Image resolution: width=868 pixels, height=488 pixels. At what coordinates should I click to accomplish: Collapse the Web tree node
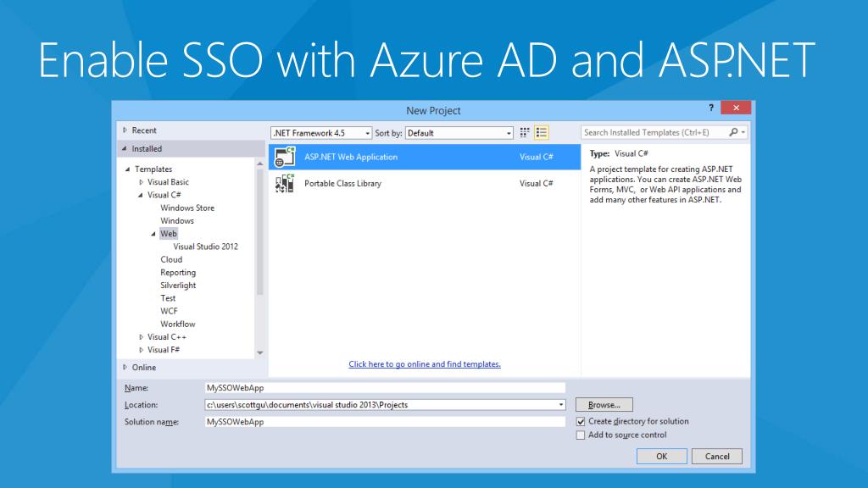(153, 234)
